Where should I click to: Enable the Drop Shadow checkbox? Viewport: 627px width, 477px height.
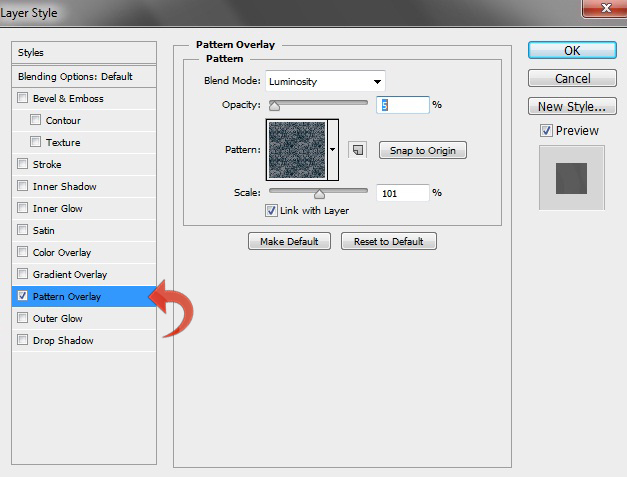23,341
